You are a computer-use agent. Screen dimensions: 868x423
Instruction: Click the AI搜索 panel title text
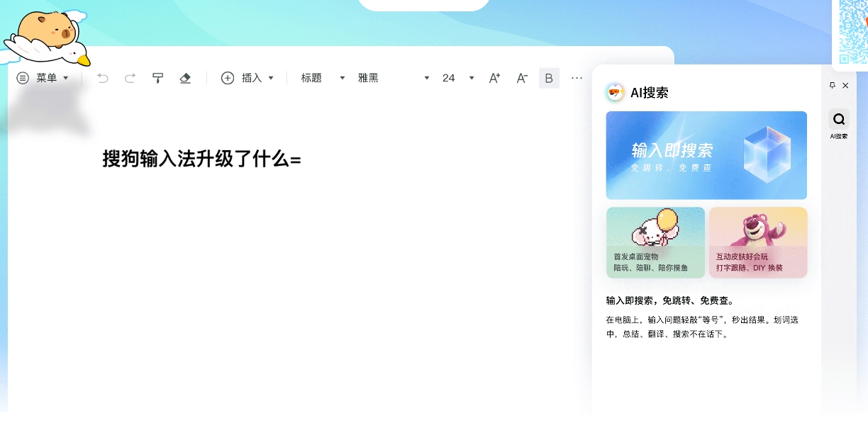point(650,93)
